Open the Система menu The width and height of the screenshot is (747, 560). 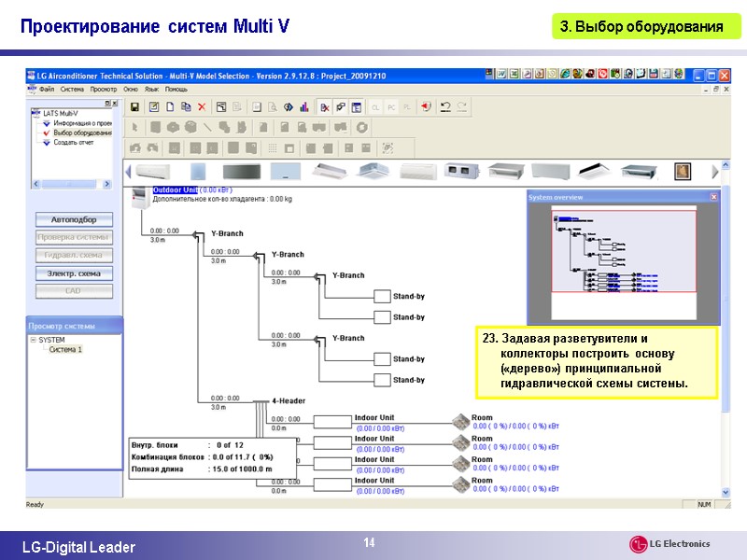pyautogui.click(x=72, y=89)
